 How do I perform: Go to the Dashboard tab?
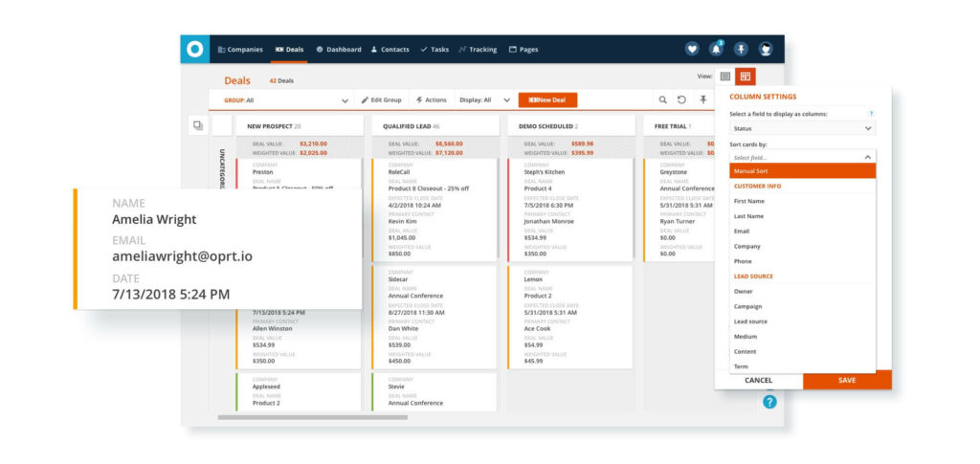[x=339, y=50]
